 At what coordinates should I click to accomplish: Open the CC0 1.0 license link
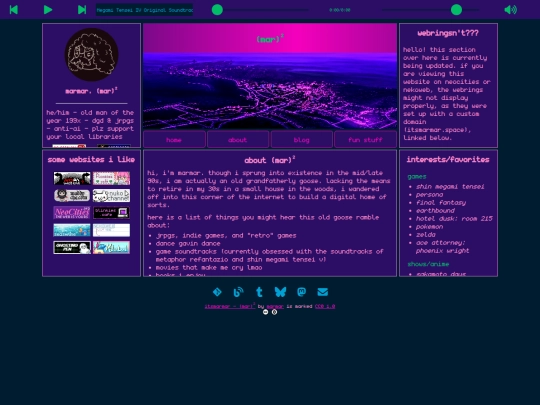point(325,306)
